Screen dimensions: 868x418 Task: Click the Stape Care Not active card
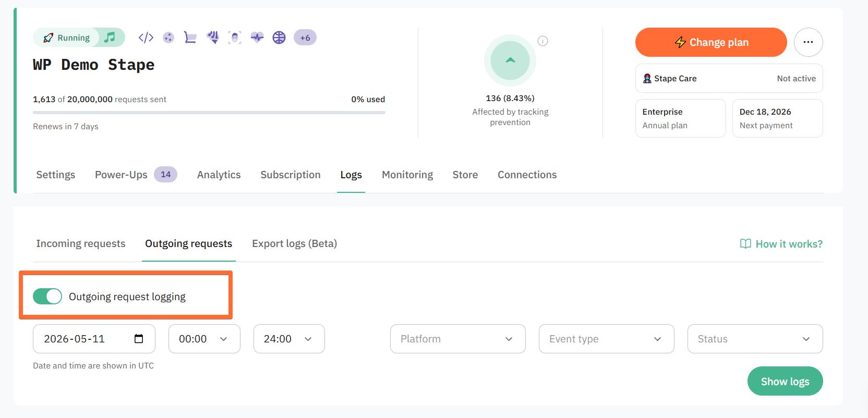(x=729, y=78)
